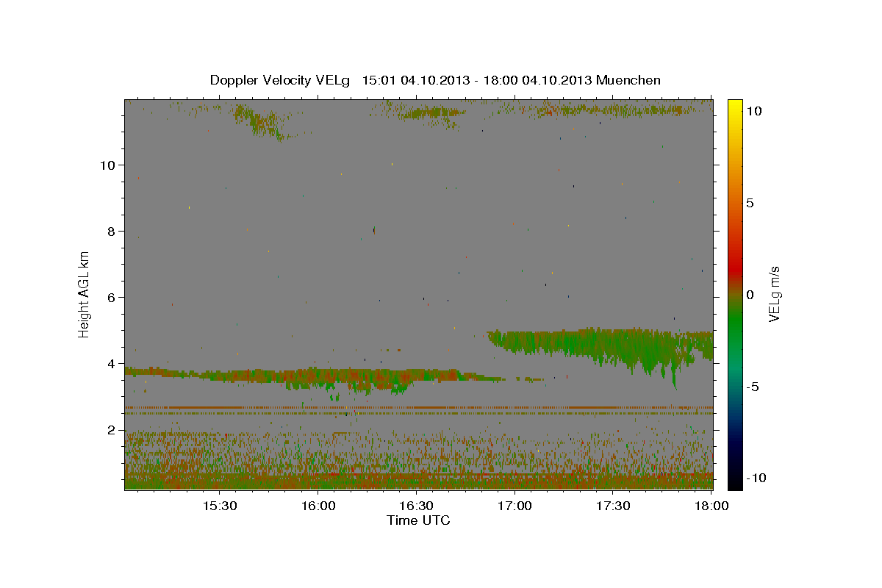Click the colorbar value -5 label
The width and height of the screenshot is (882, 588).
pyautogui.click(x=753, y=387)
